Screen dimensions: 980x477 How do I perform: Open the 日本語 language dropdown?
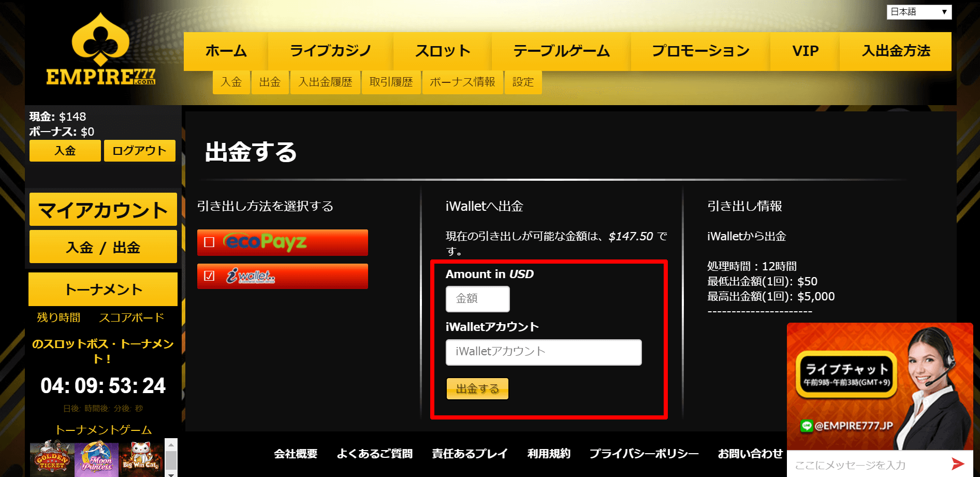(919, 12)
